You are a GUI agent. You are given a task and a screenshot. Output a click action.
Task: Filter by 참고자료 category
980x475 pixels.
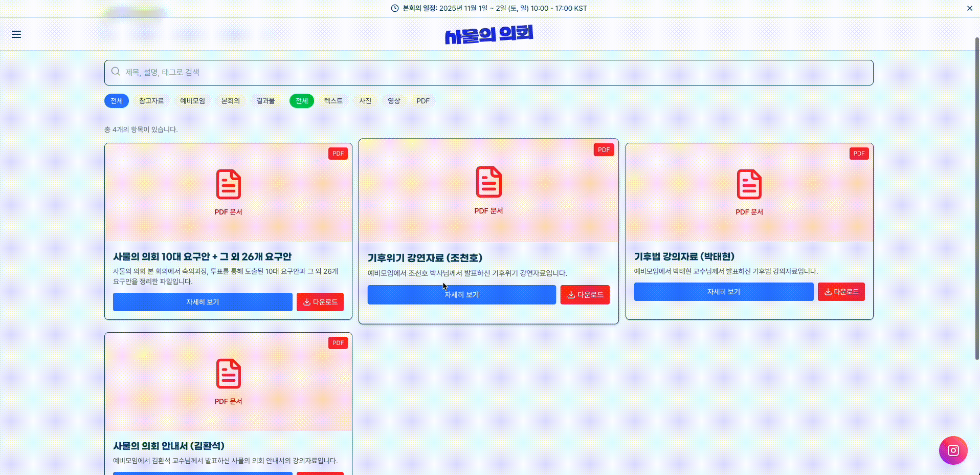point(151,101)
